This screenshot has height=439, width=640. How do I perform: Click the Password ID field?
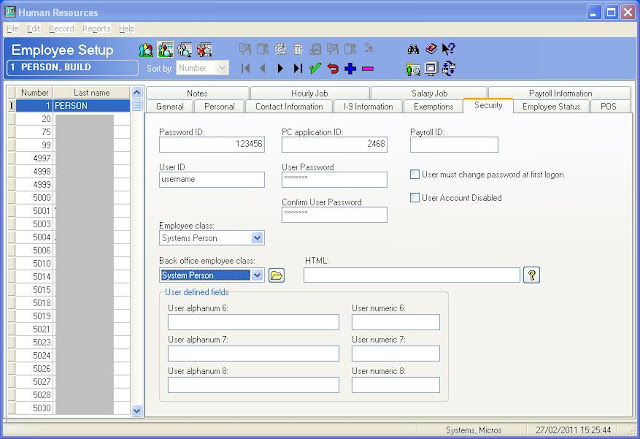212,144
